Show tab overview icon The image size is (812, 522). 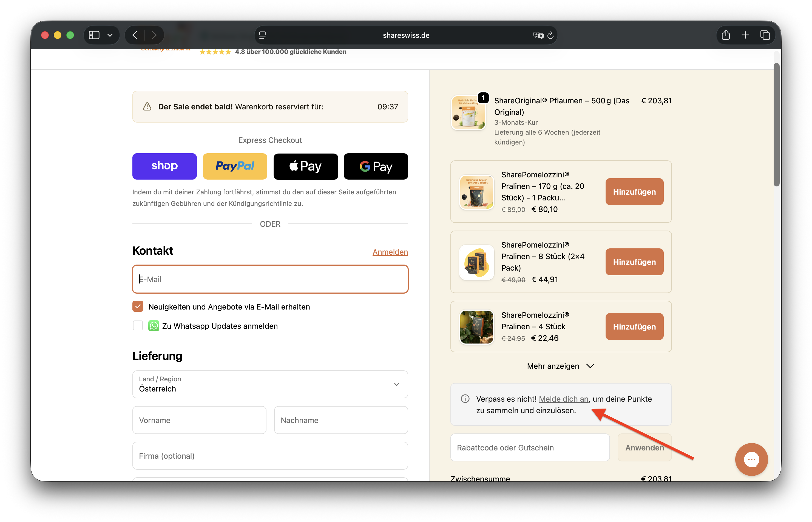pyautogui.click(x=765, y=35)
